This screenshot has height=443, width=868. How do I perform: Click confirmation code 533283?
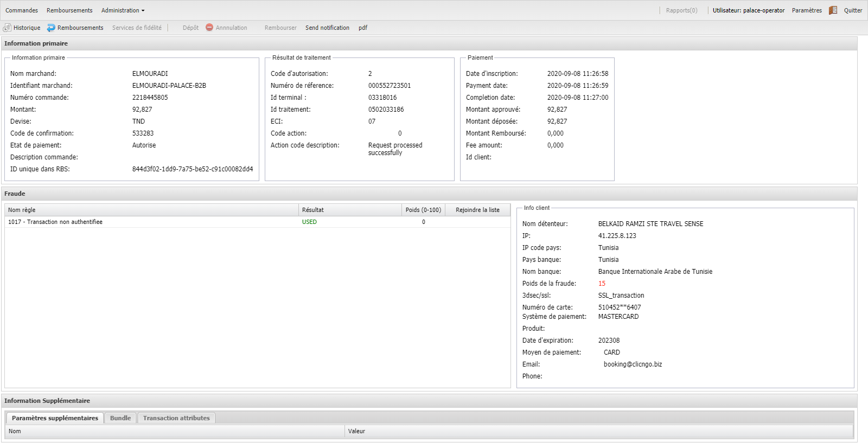click(143, 133)
